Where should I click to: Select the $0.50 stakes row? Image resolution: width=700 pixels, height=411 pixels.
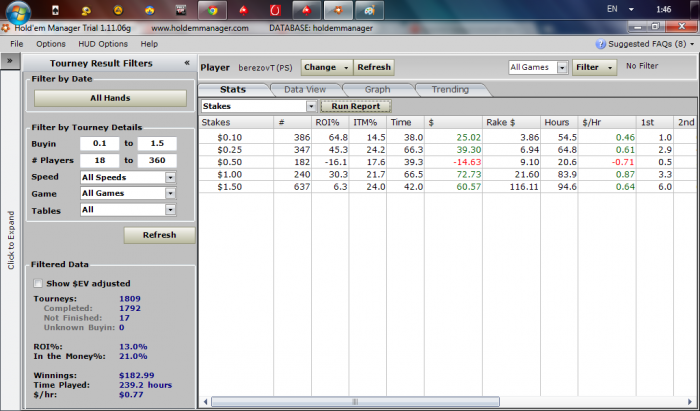point(447,162)
